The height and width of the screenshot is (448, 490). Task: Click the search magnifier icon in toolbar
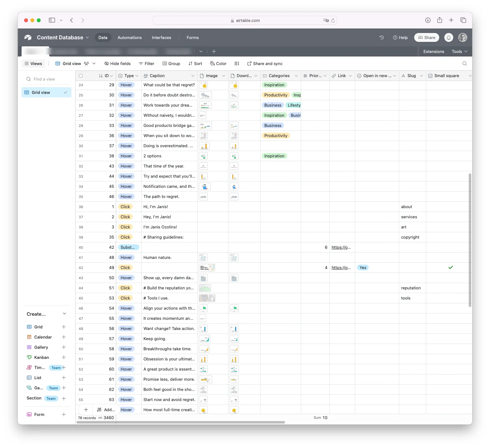click(x=464, y=63)
